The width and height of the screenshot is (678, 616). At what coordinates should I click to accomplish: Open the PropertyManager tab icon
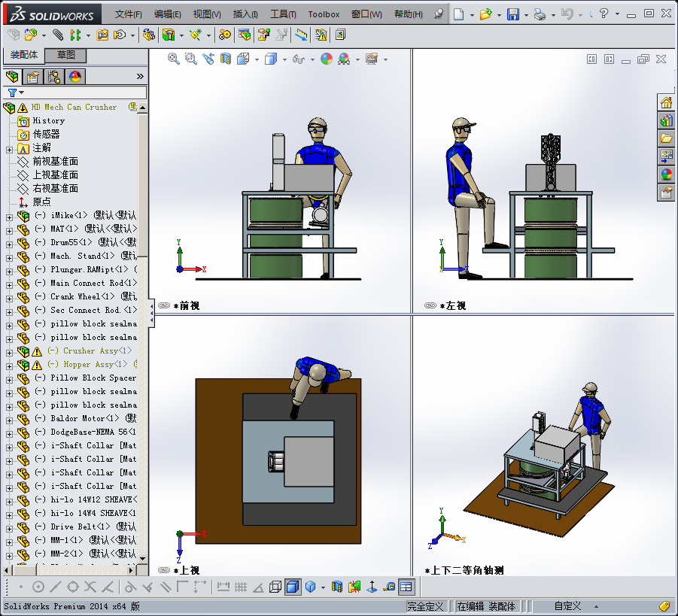[x=33, y=77]
